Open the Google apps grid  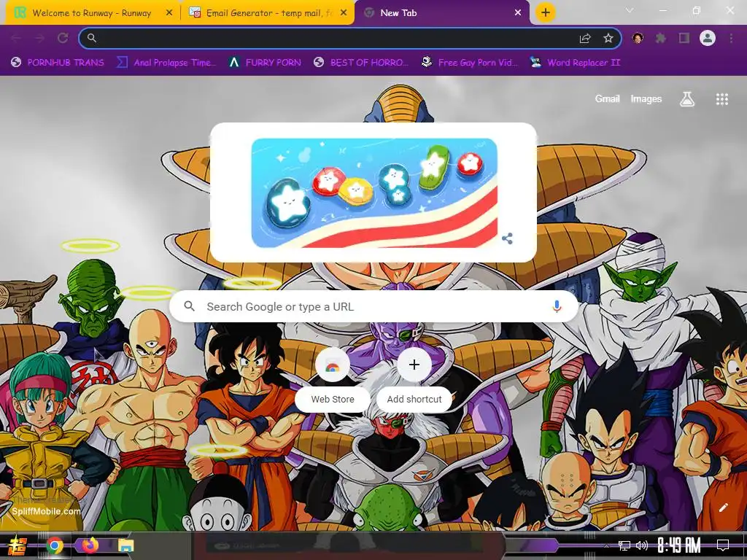click(x=721, y=99)
